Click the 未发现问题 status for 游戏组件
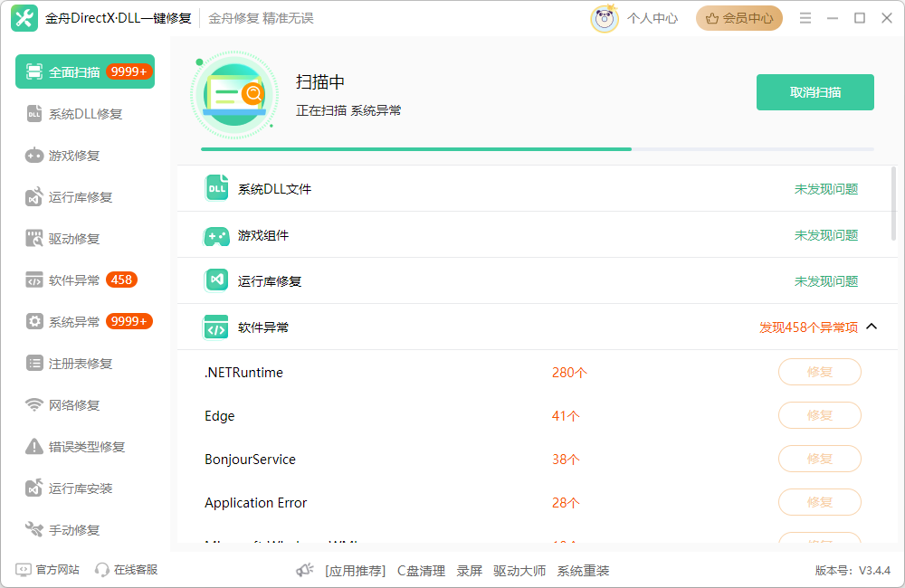The height and width of the screenshot is (588, 905). (x=826, y=235)
